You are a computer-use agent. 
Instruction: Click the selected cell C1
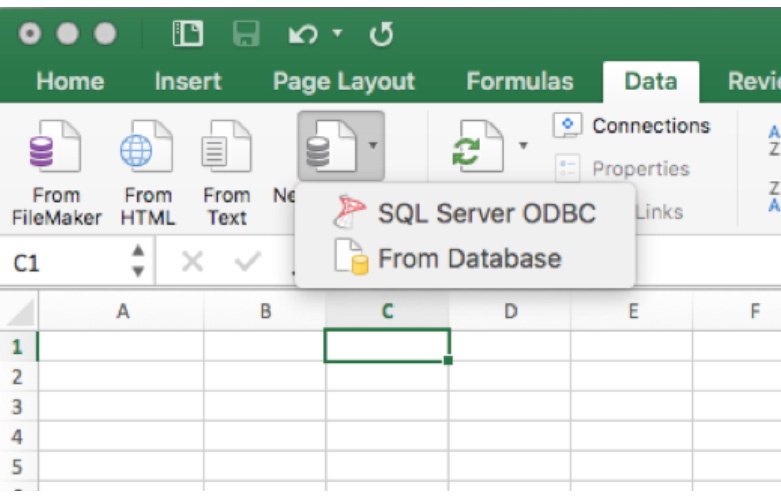coord(387,346)
